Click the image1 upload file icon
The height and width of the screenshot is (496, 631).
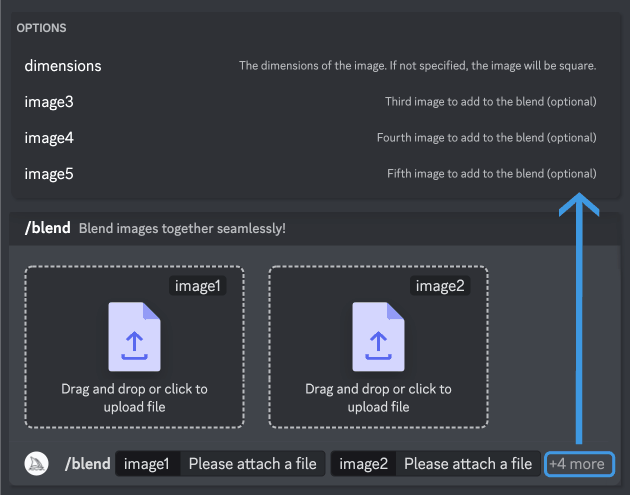134,337
